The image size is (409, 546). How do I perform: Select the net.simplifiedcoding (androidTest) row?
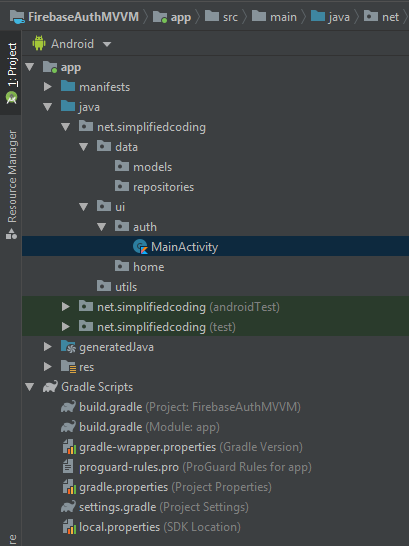coord(215,307)
